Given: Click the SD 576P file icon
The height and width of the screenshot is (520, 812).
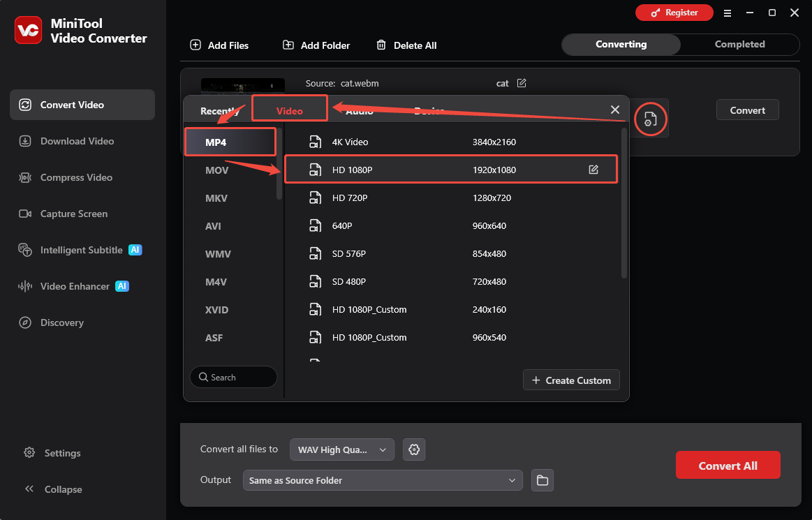Looking at the screenshot, I should point(315,254).
